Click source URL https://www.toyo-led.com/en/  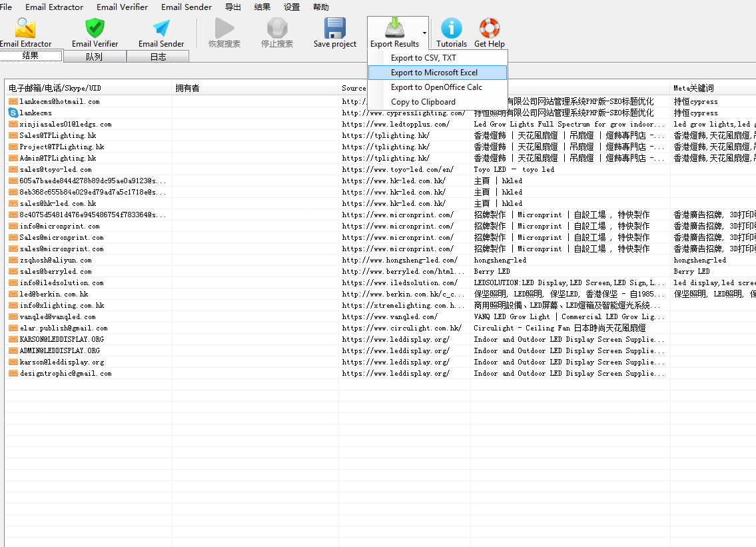pos(398,169)
